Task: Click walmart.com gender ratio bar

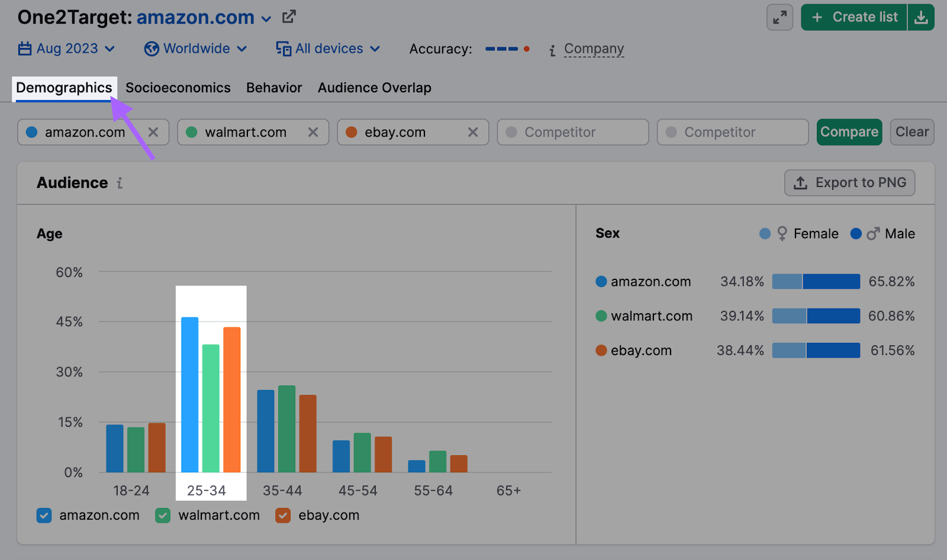Action: 816,316
